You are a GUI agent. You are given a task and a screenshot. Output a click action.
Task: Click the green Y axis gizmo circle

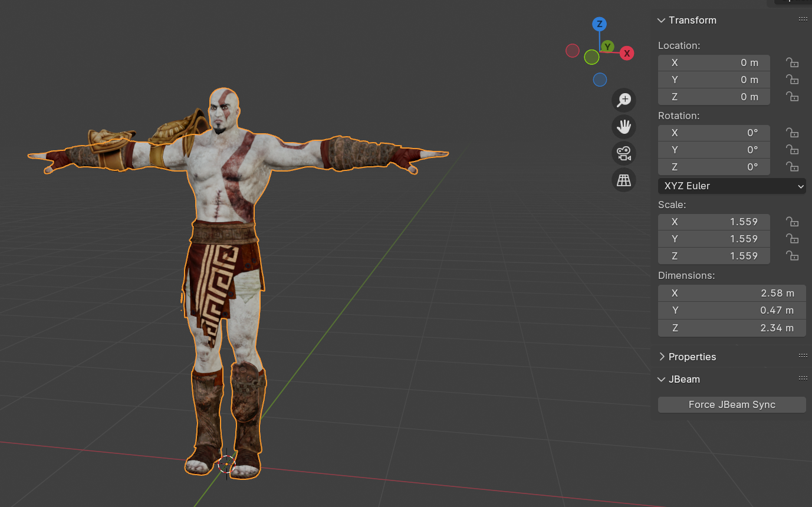click(607, 47)
